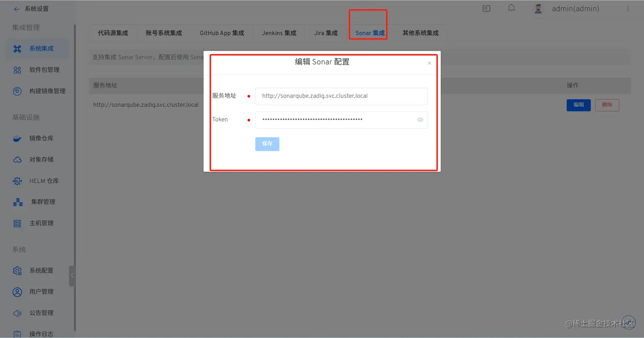The height and width of the screenshot is (338, 644).
Task: Select 操作日志 menu label
Action: [x=41, y=334]
